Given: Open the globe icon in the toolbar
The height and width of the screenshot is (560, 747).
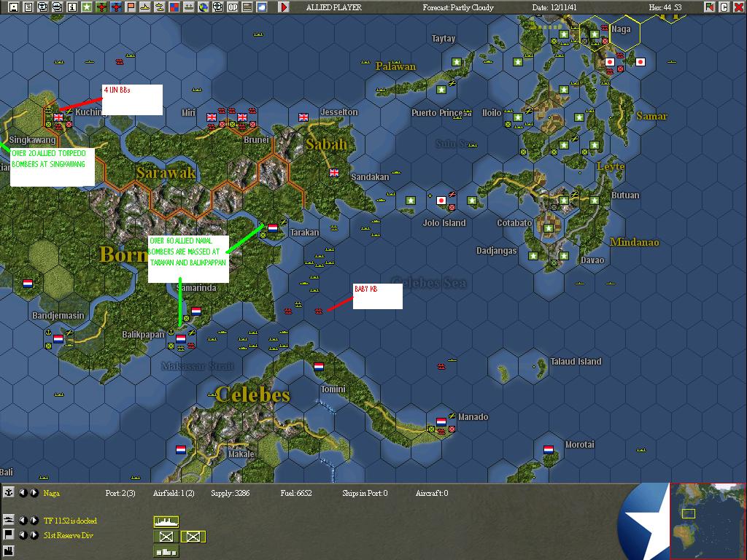Looking at the screenshot, I should 204,7.
